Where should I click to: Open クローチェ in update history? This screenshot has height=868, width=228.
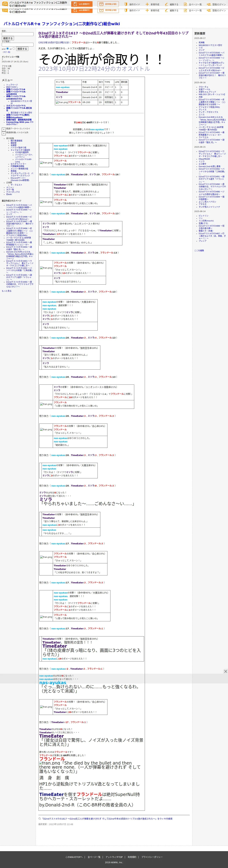(x=203, y=87)
